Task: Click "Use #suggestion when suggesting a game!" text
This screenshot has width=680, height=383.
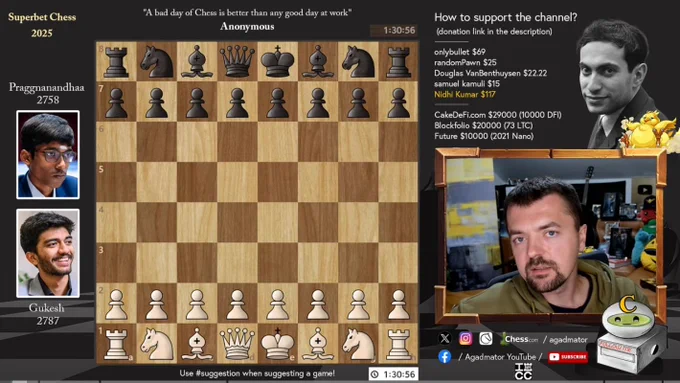Action: click(257, 373)
